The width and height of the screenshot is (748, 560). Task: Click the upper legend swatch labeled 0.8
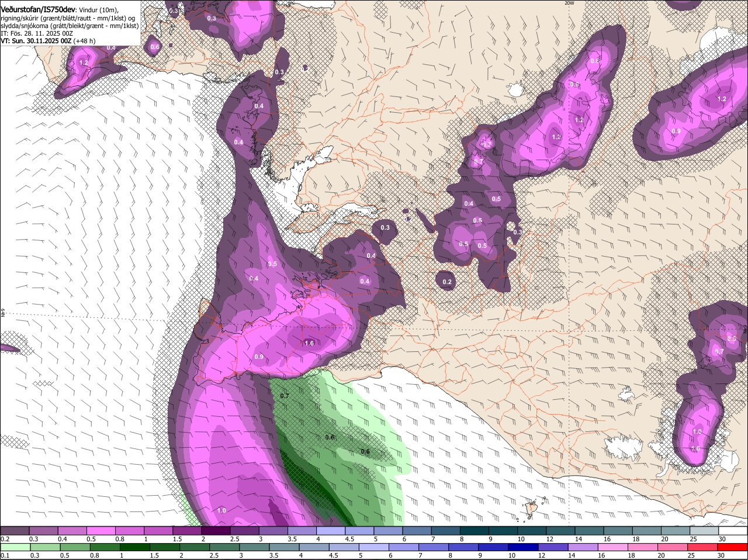point(130,530)
